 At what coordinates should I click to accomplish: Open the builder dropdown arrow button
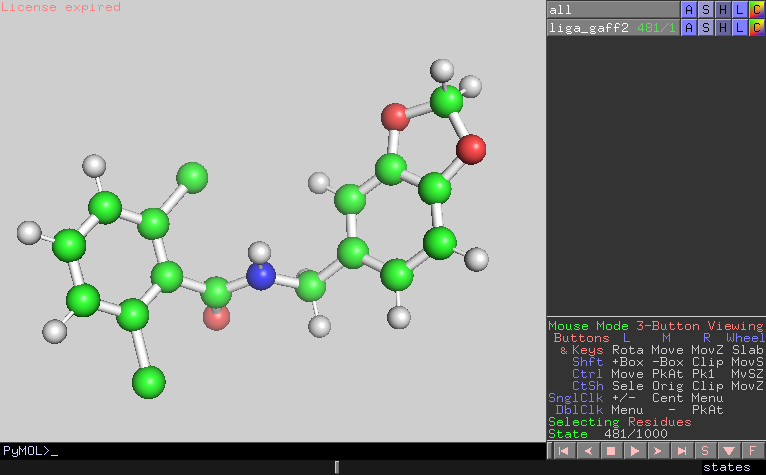(729, 451)
